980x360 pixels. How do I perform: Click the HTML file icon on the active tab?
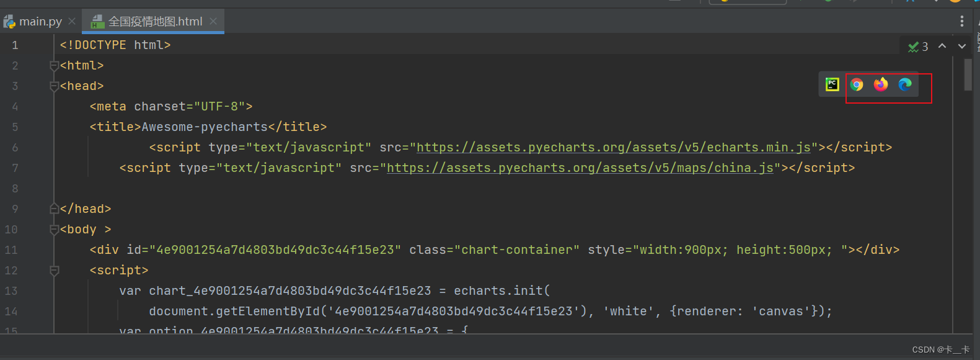click(97, 22)
